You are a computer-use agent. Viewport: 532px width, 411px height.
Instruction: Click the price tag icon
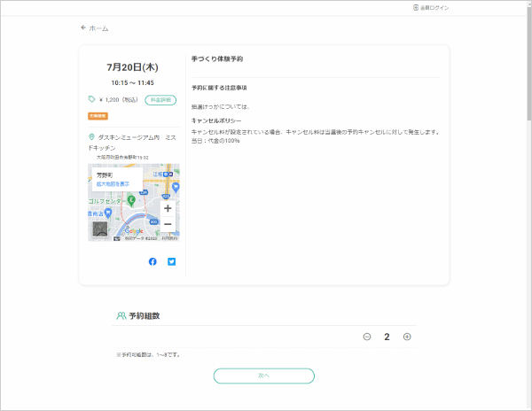tap(91, 99)
